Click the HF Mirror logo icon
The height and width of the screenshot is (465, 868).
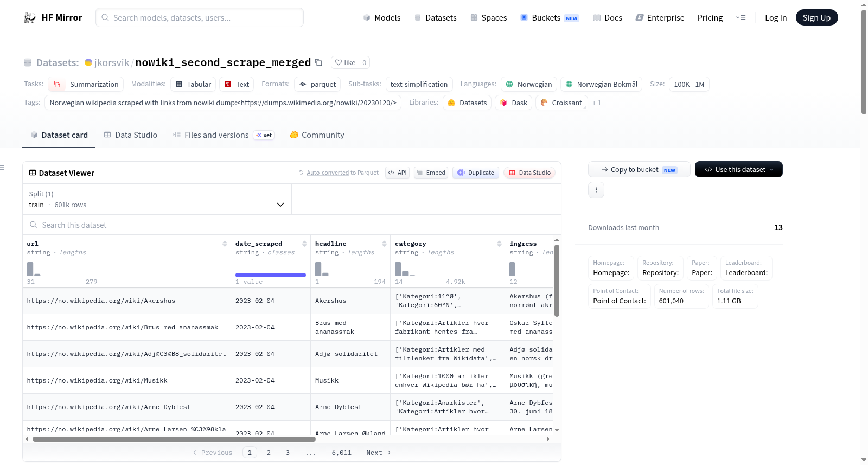30,18
